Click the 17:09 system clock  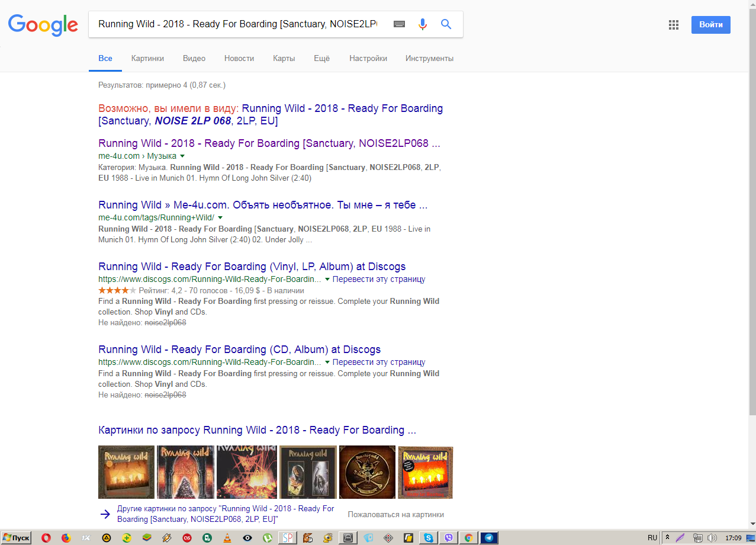(734, 538)
